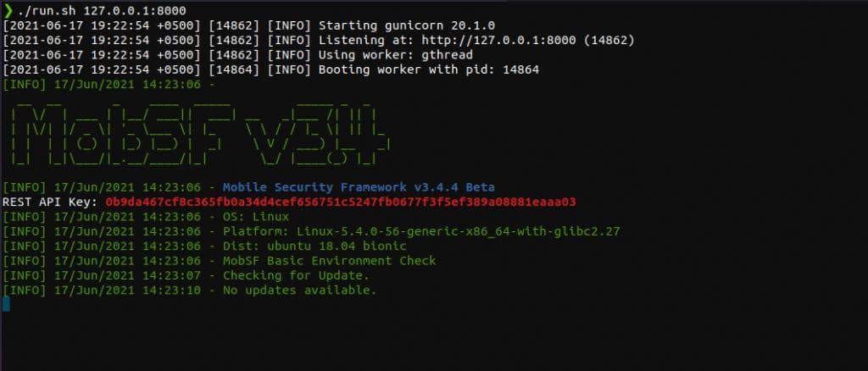Click the "REST API Key:" label
The image size is (868, 371).
pos(51,202)
